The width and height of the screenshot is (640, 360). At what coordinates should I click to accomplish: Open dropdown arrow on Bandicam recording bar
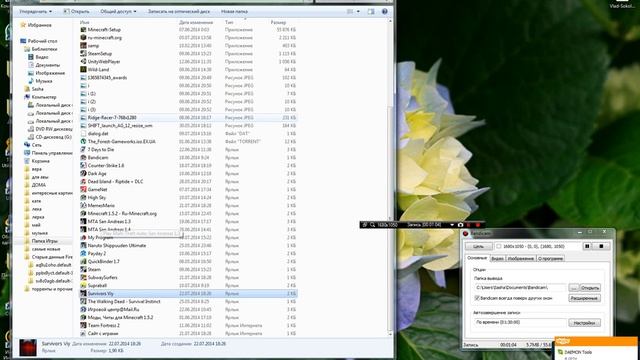coord(452,225)
